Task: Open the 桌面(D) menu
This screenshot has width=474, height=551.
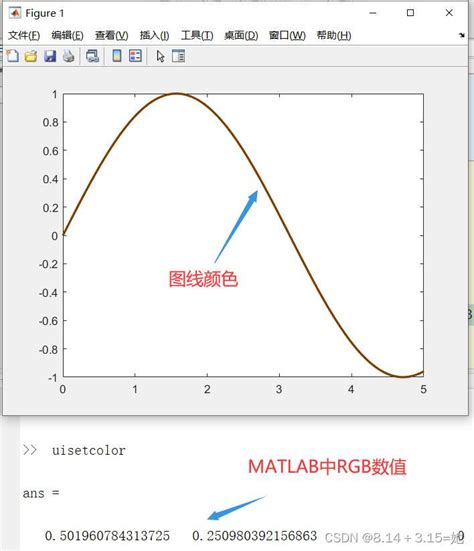Action: 241,35
